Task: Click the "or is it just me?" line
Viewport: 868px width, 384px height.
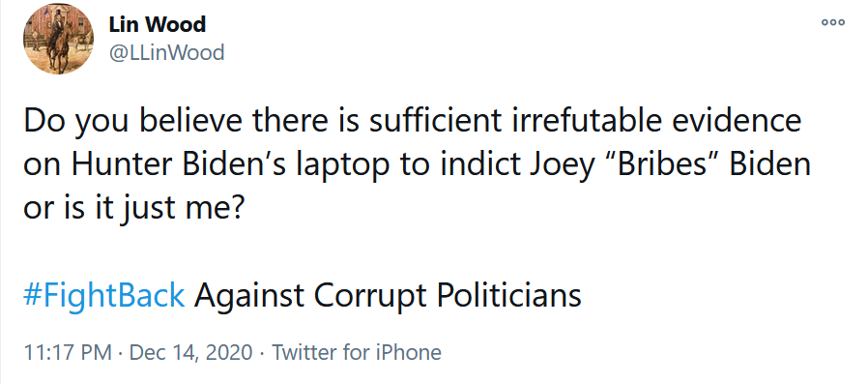Action: [133, 209]
